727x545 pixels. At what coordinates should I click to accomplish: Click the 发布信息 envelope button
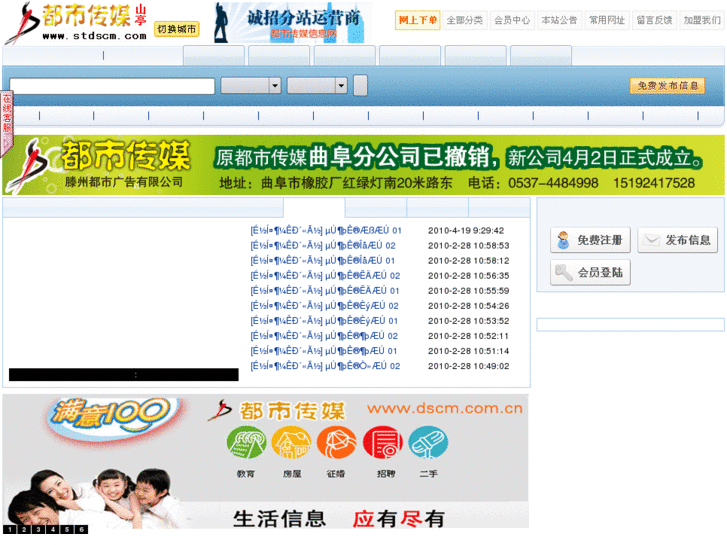pyautogui.click(x=677, y=240)
